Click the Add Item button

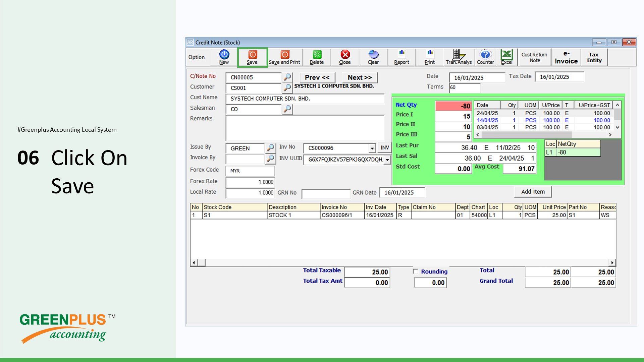(533, 192)
